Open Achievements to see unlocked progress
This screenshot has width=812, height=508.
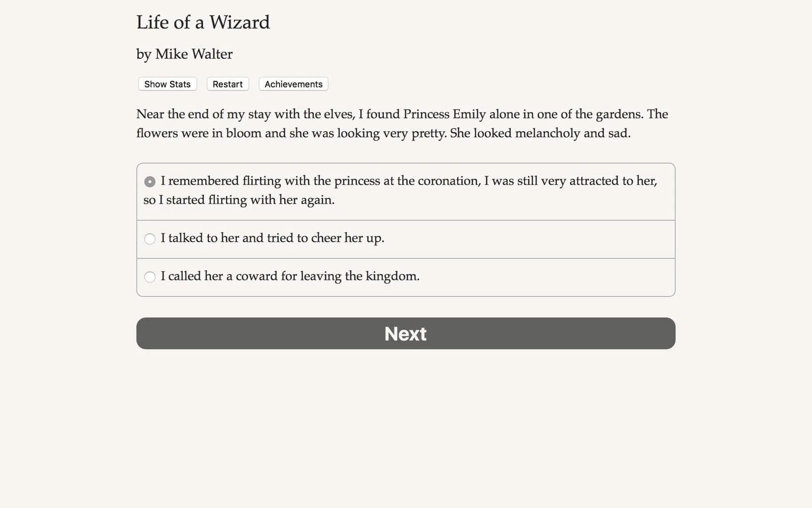tap(293, 84)
